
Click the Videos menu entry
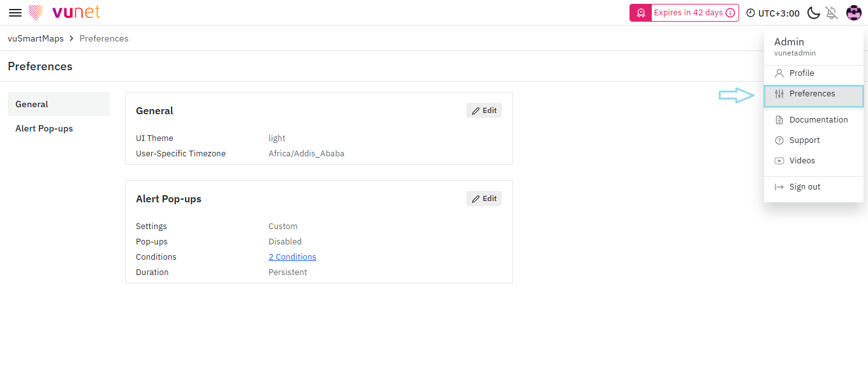(802, 161)
